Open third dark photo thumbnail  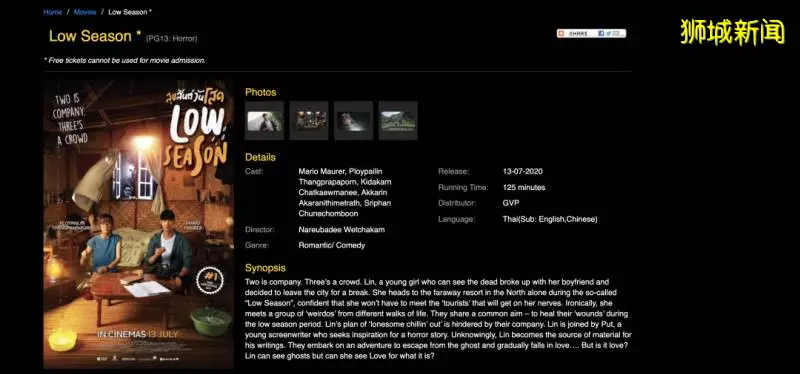click(x=354, y=121)
